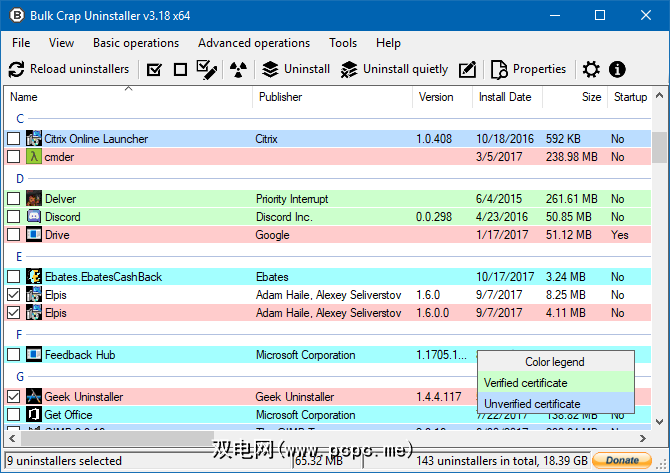Open the Basic operations menu
The height and width of the screenshot is (473, 670).
(136, 43)
